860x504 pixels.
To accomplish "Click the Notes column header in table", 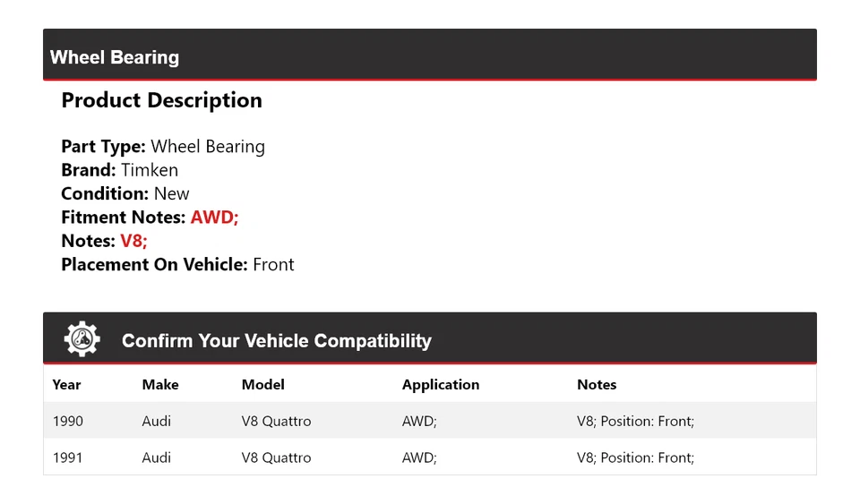I will click(x=597, y=385).
